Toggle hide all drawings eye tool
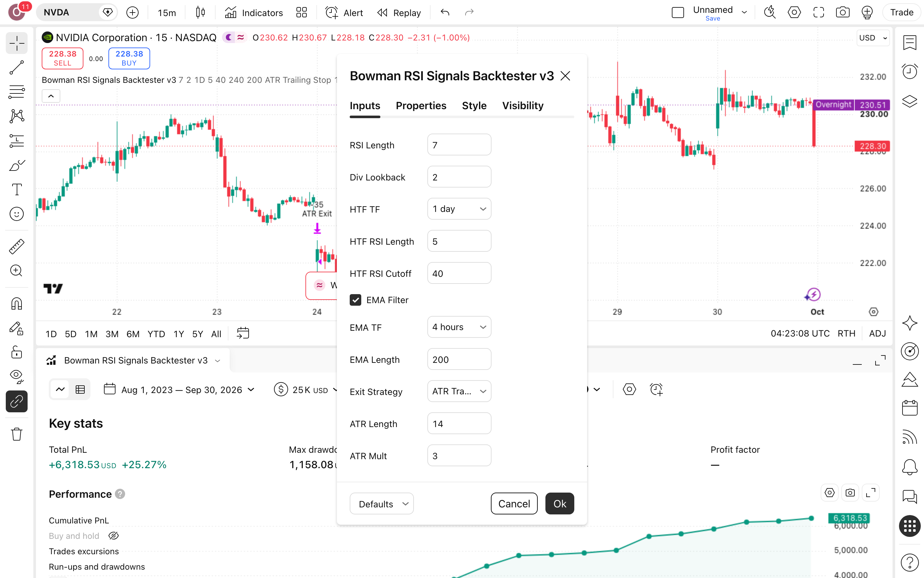Image resolution: width=924 pixels, height=578 pixels. pos(16,377)
